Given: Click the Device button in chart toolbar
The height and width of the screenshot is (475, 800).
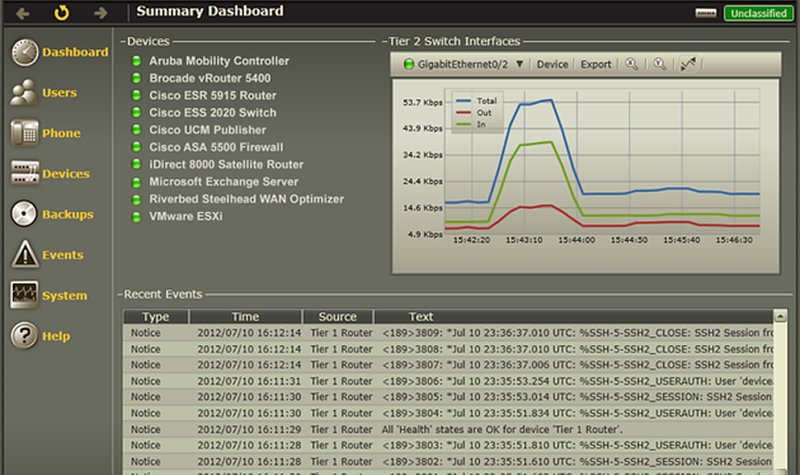Looking at the screenshot, I should 552,64.
